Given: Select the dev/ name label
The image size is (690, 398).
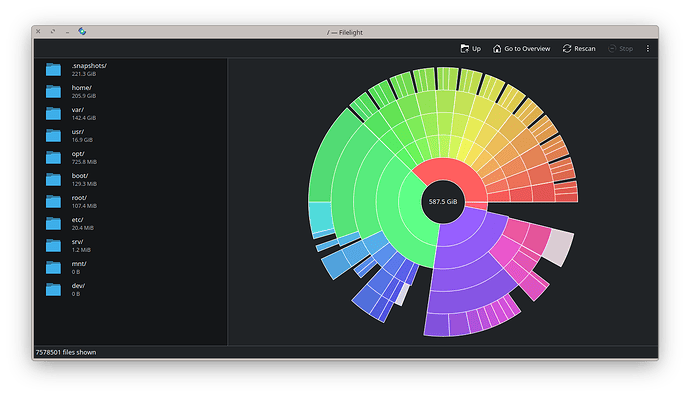Looking at the screenshot, I should pos(78,286).
